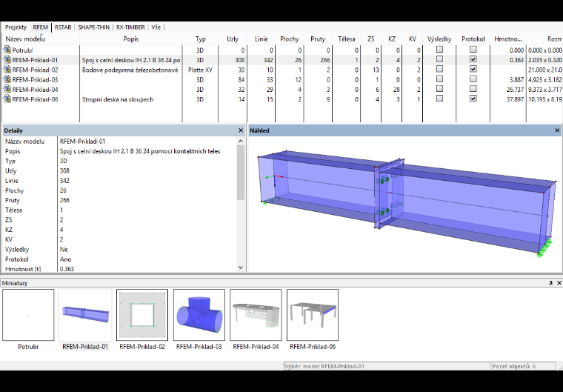Click the scroll-down arrow in Detaily panel
Viewport: 563px width, 392px height.
[x=241, y=268]
